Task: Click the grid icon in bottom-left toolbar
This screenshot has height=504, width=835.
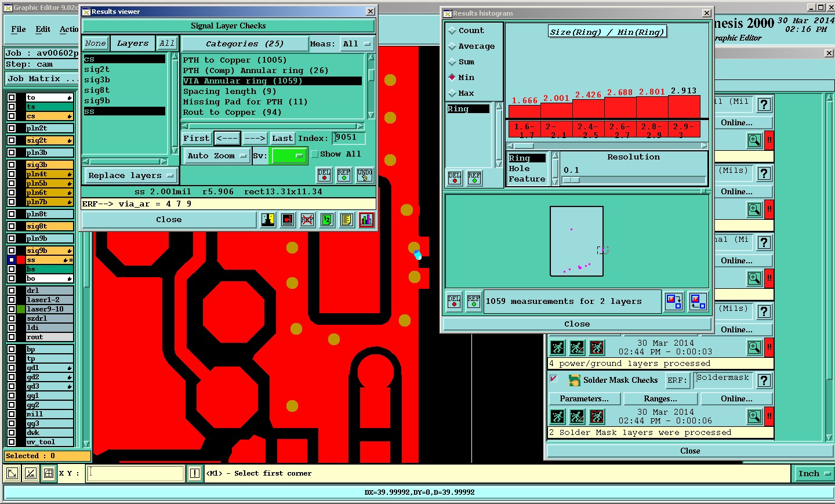Action: point(49,473)
